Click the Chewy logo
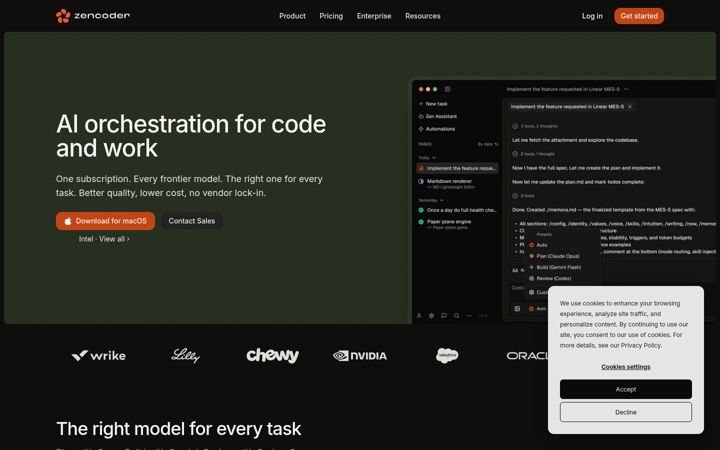Viewport: 720px width, 450px height. (272, 355)
